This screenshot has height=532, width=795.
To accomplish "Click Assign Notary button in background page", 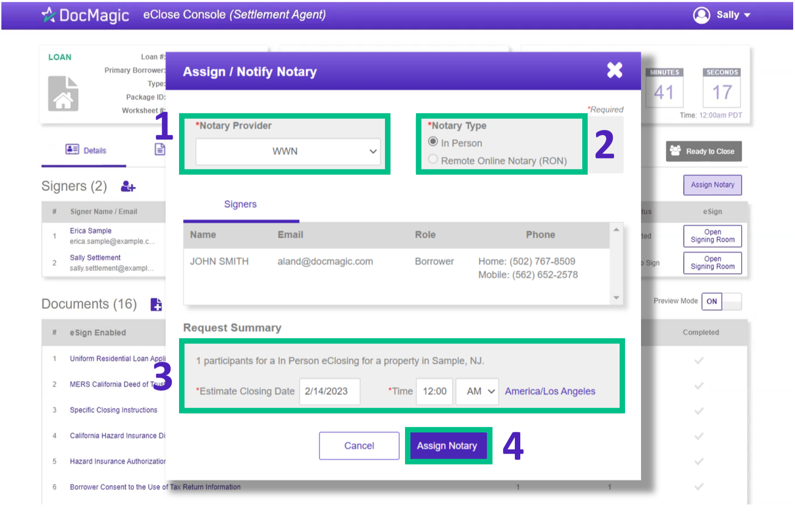I will coord(713,185).
